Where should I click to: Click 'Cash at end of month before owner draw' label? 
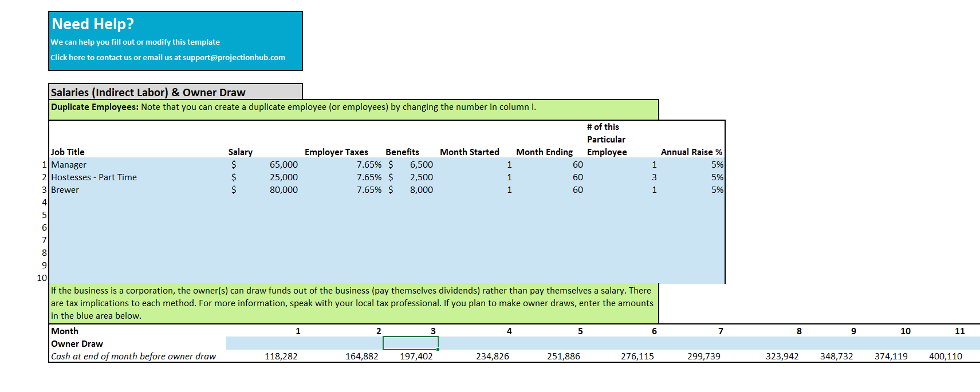(133, 357)
